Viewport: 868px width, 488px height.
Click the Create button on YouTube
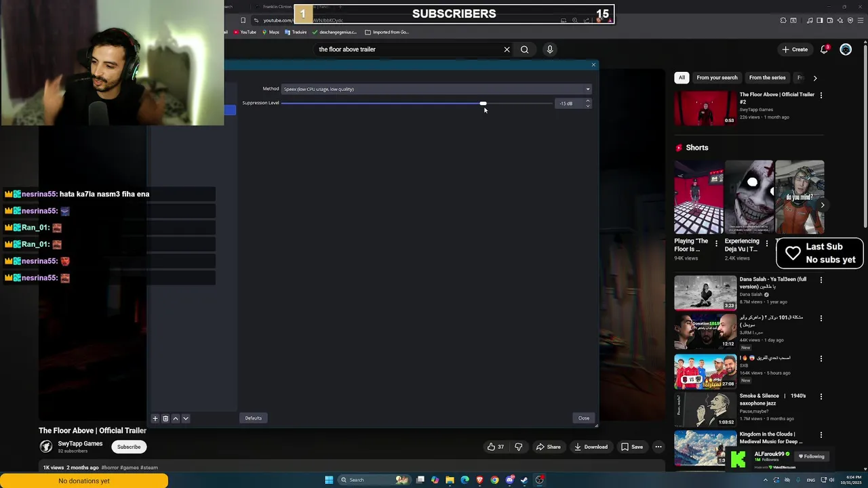click(x=795, y=49)
